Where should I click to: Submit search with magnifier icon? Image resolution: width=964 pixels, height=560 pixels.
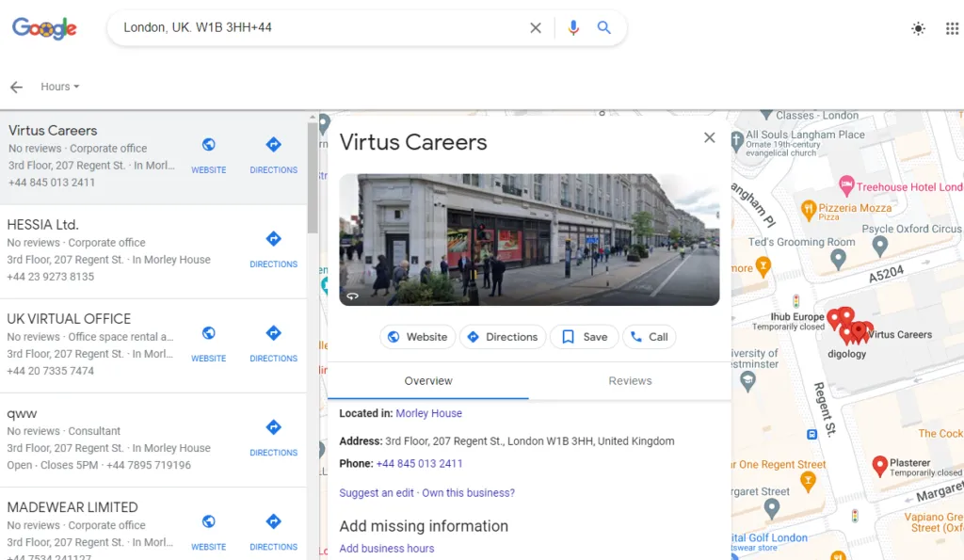pos(603,27)
